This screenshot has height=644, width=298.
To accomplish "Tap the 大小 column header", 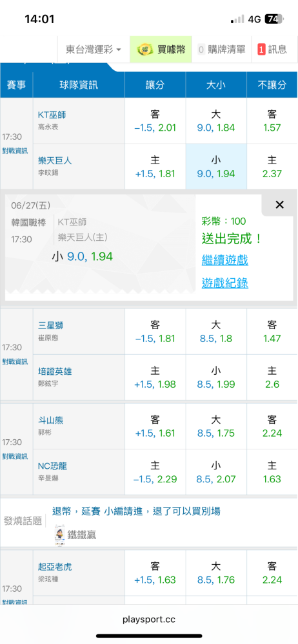I will point(216,85).
